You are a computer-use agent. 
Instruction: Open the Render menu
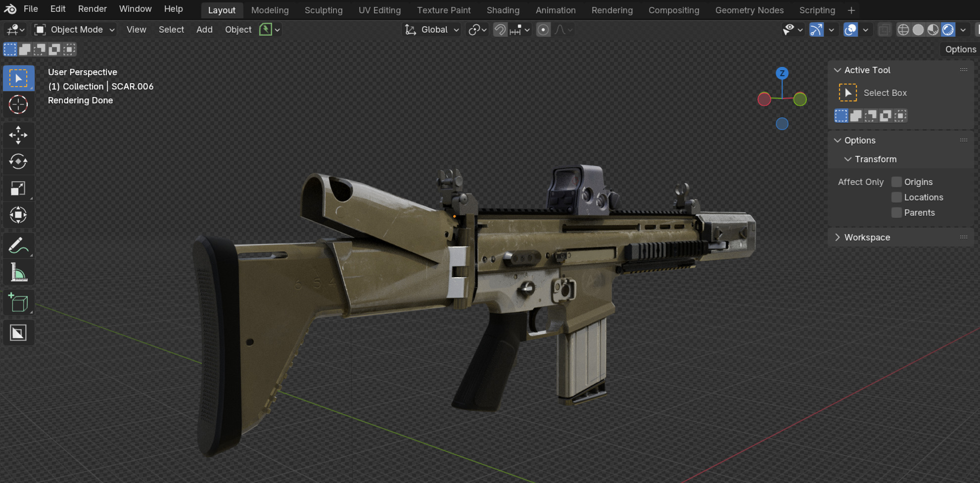click(93, 9)
